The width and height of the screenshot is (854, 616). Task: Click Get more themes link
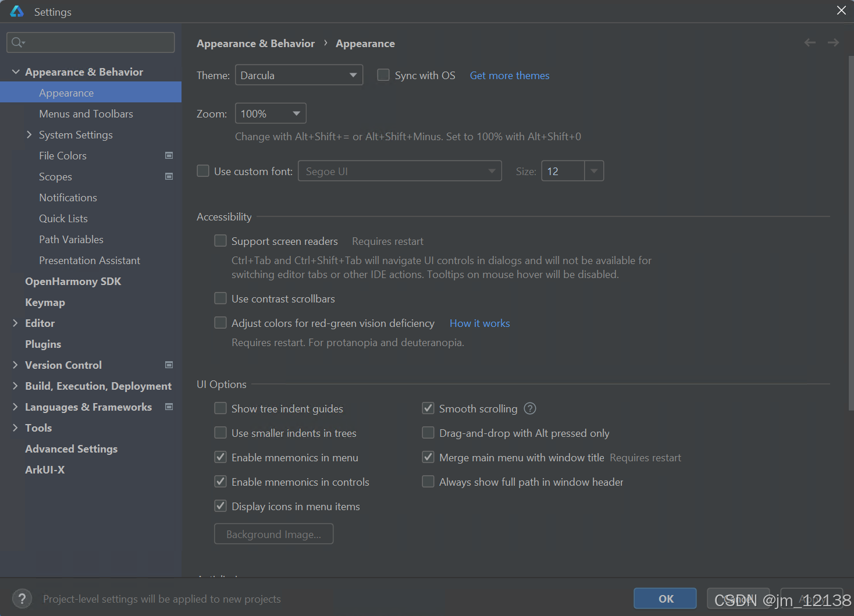(x=510, y=75)
